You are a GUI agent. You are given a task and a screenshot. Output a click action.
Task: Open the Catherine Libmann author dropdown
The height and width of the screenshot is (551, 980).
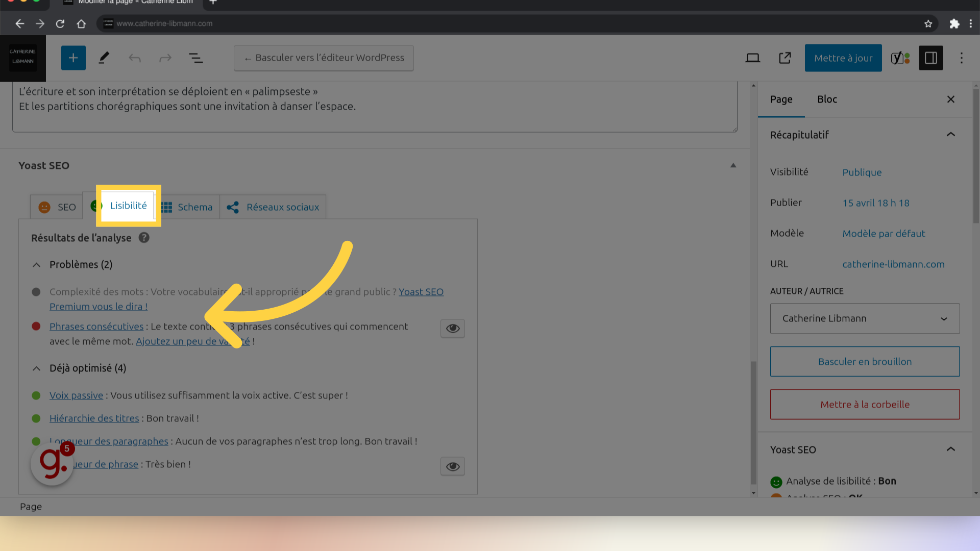(865, 319)
